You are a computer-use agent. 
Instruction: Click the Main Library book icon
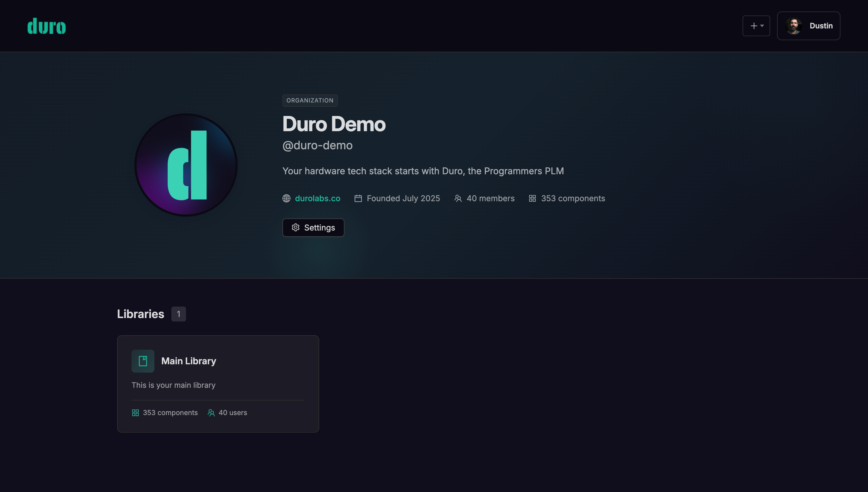click(143, 361)
